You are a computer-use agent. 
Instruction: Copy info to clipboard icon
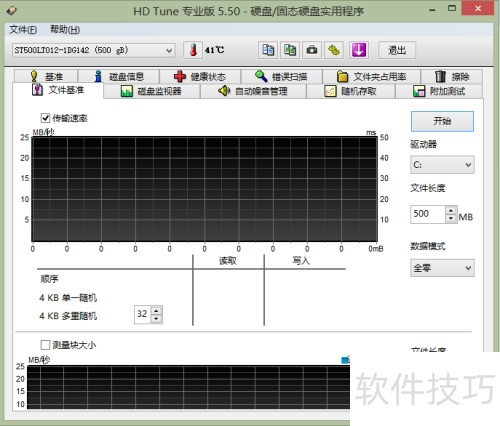pyautogui.click(x=268, y=50)
